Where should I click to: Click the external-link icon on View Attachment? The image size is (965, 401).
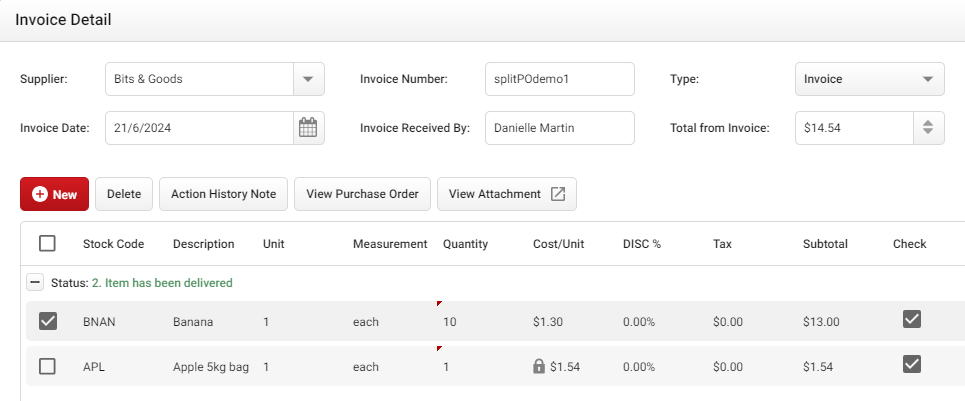[558, 194]
